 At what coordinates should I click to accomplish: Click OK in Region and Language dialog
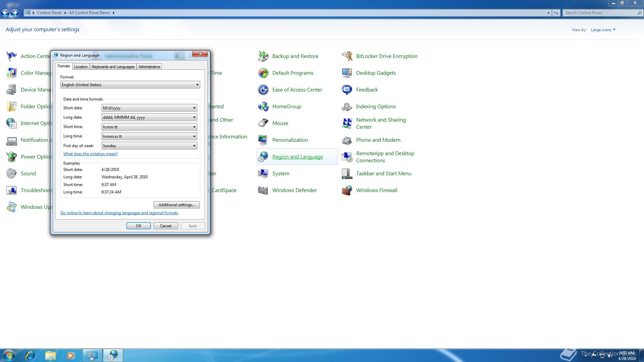point(139,226)
